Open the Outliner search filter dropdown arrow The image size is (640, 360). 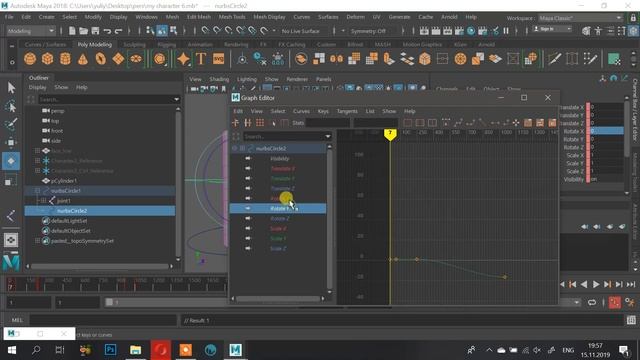pyautogui.click(x=176, y=99)
